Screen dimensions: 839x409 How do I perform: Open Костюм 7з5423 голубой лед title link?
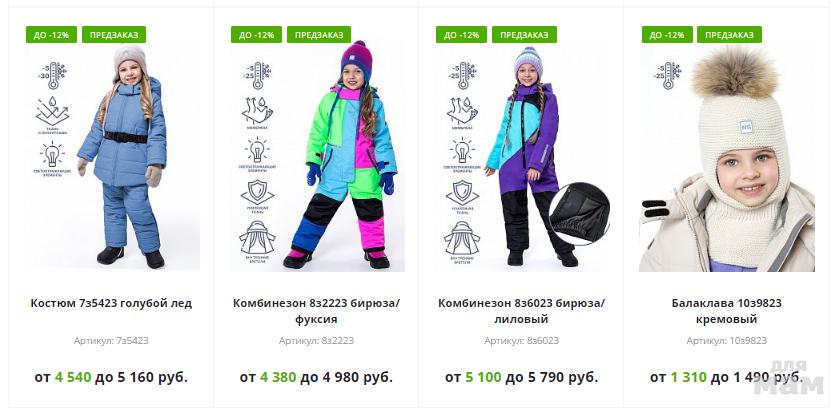[x=111, y=303]
